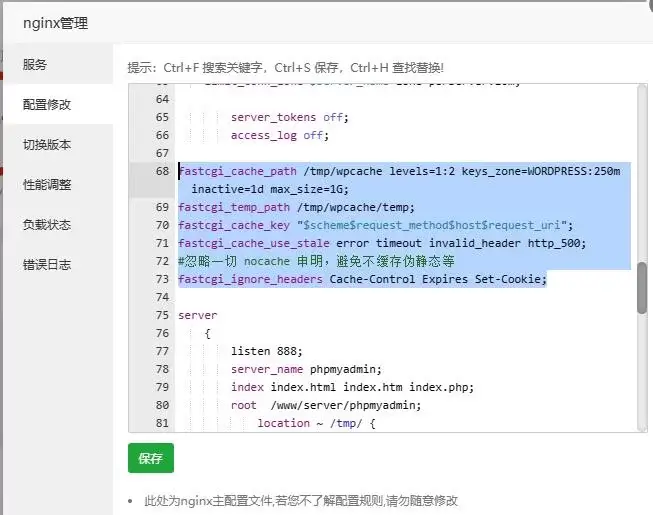Go to the 负载状态 tab
The image size is (653, 515).
coord(47,224)
